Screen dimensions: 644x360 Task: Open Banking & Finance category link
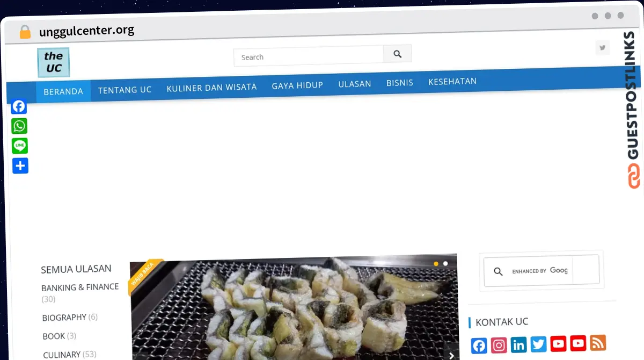[80, 287]
